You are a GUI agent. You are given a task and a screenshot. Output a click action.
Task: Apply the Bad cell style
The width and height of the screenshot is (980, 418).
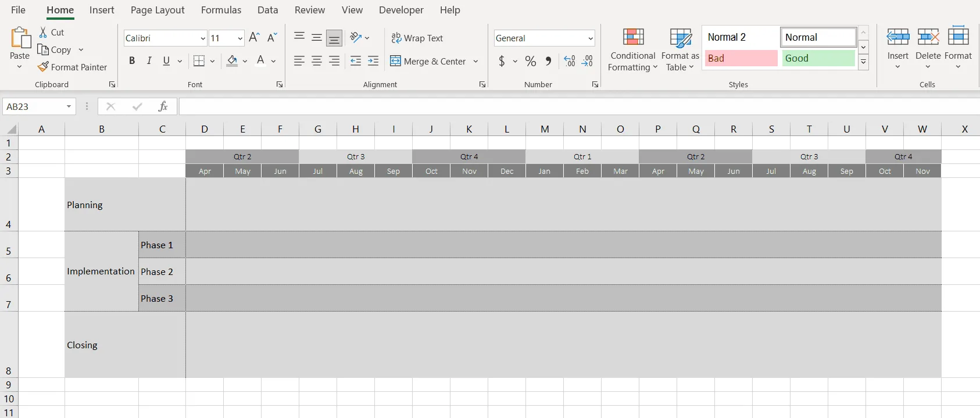click(741, 58)
